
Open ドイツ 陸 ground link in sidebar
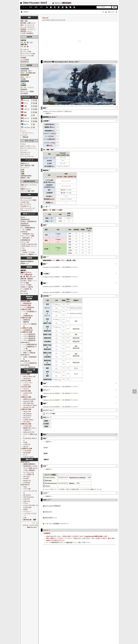(34, 103)
